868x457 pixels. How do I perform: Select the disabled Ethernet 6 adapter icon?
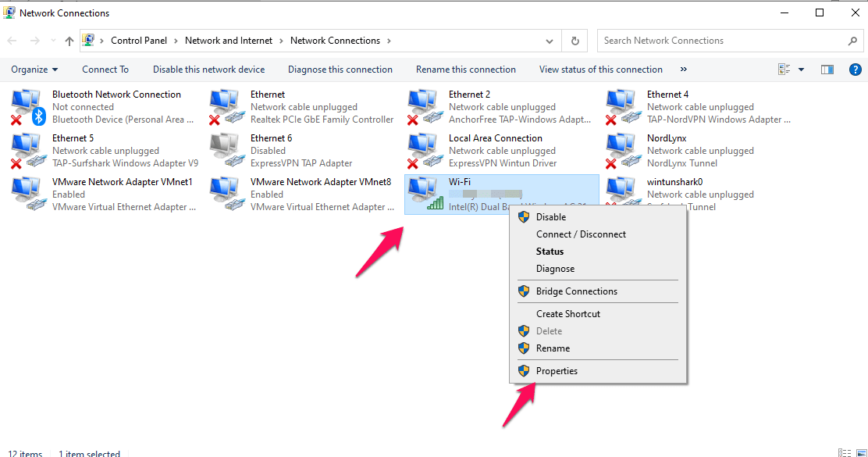point(227,152)
